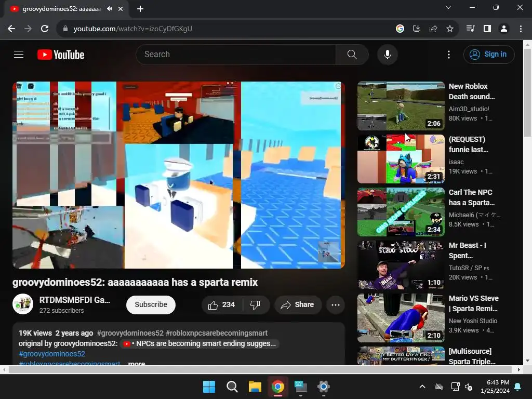Open the tab search dropdown chevron

point(448,7)
